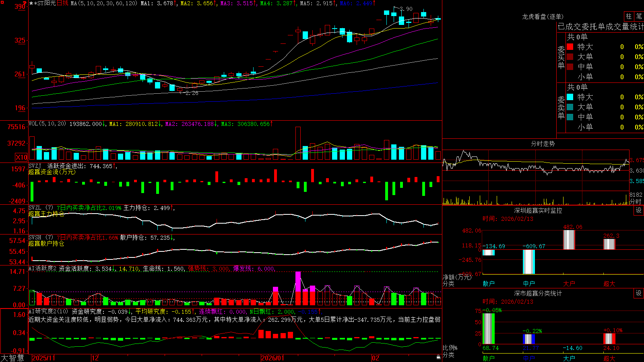Jump to the 02 month marker
Screen dimensions: 644x362
pos(376,358)
